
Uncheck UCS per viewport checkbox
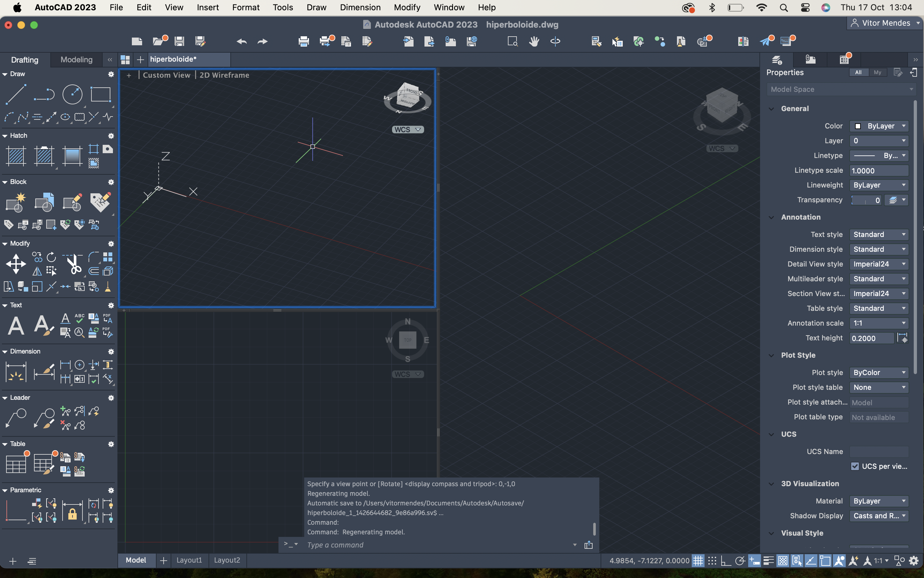(x=854, y=466)
